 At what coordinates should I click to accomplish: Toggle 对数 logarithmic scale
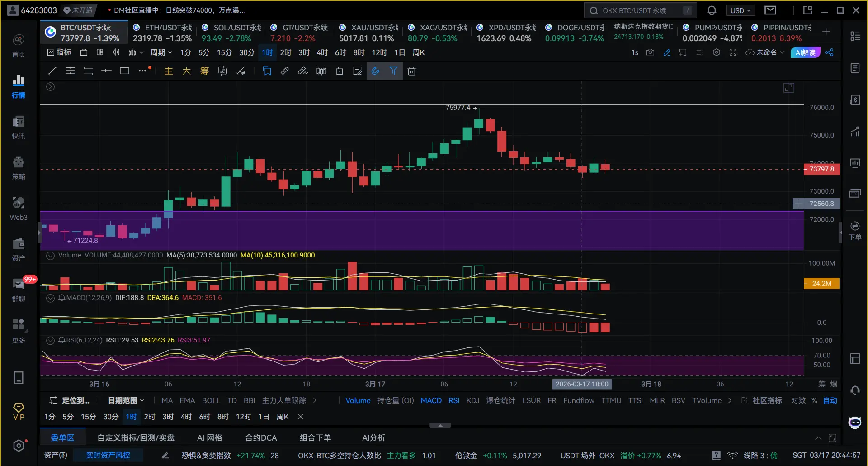[x=798, y=400]
